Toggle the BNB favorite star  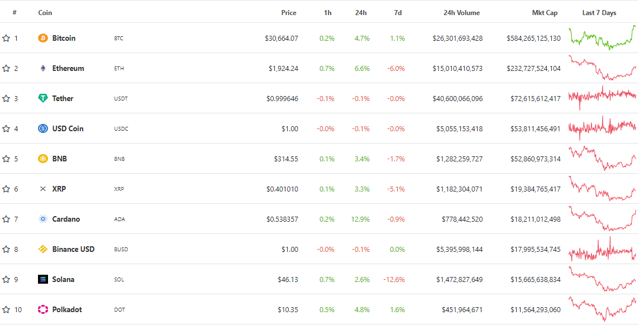[x=6, y=159]
